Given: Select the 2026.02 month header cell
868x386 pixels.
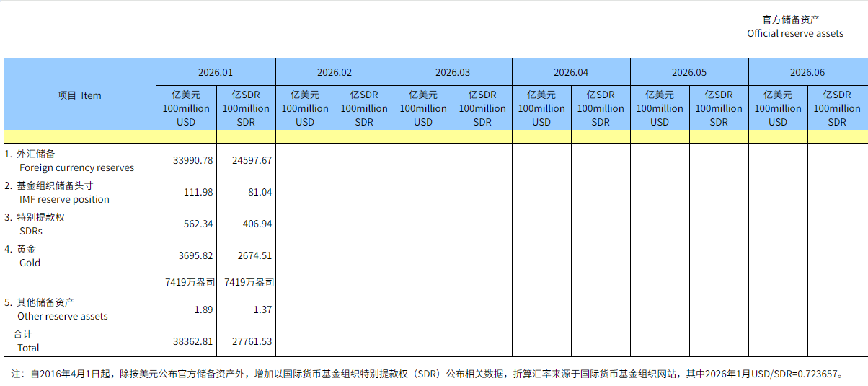Looking at the screenshot, I should (x=335, y=72).
